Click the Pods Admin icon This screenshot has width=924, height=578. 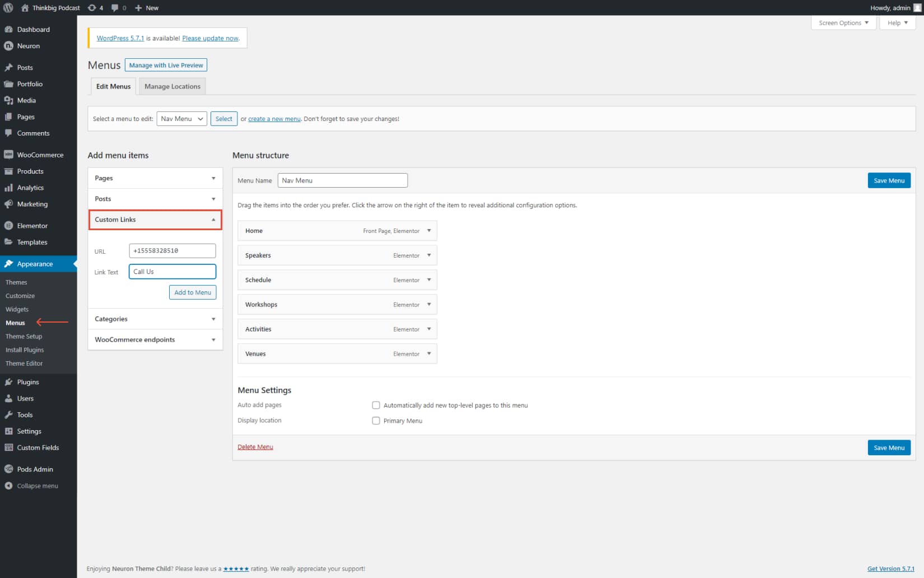(x=9, y=469)
